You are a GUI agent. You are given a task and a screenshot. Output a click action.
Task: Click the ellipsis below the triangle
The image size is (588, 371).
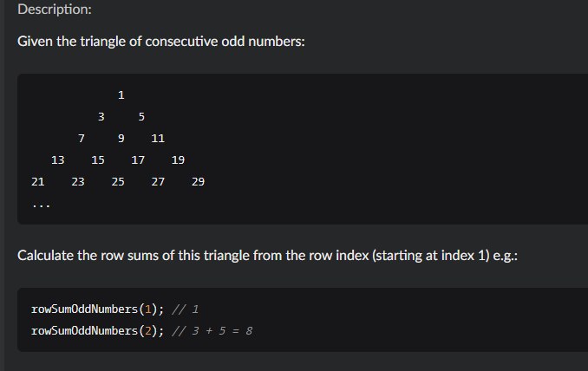(x=40, y=205)
